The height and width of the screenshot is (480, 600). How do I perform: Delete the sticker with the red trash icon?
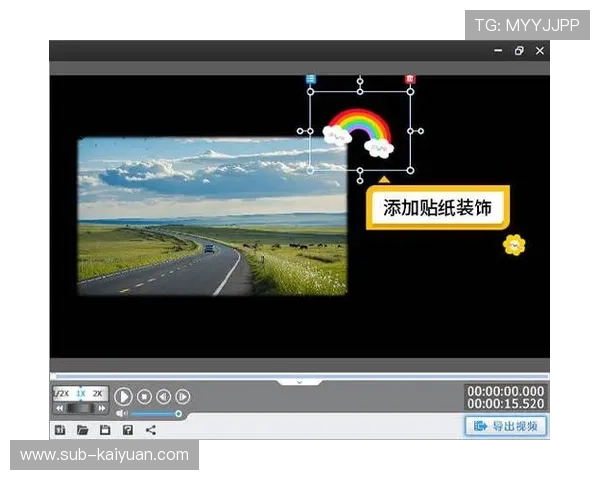point(410,79)
